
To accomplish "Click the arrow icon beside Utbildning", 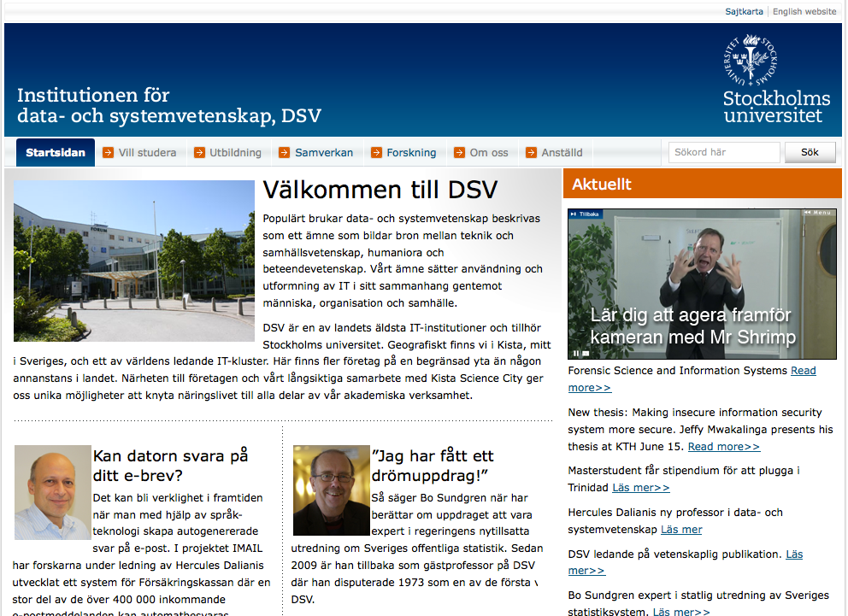I will click(x=199, y=153).
